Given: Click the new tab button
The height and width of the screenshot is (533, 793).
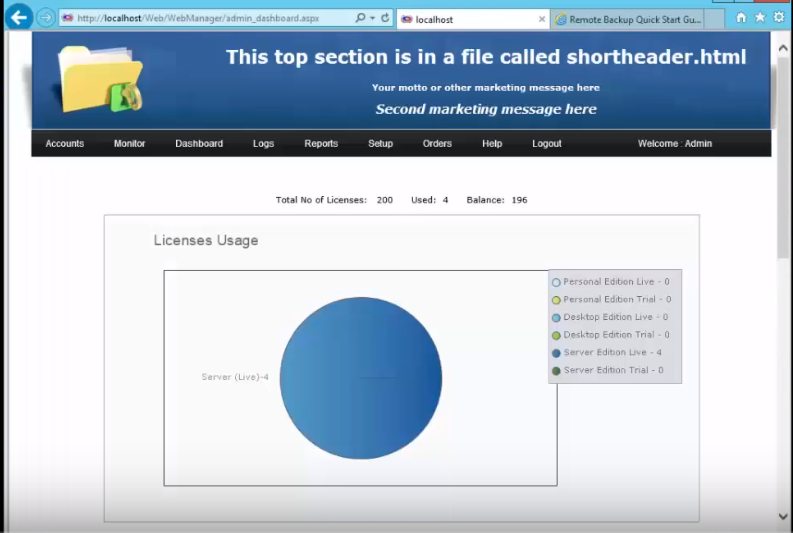Looking at the screenshot, I should pyautogui.click(x=714, y=19).
